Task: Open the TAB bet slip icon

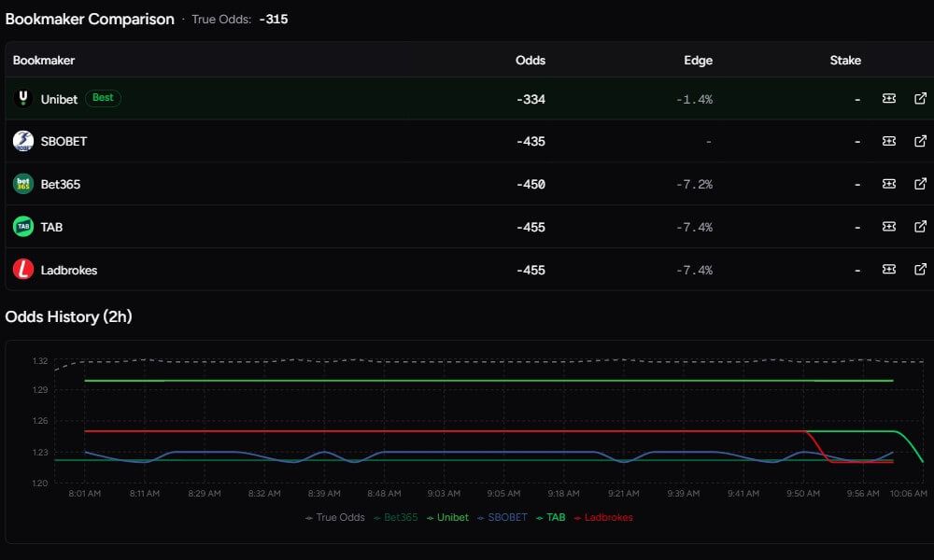Action: pyautogui.click(x=888, y=226)
